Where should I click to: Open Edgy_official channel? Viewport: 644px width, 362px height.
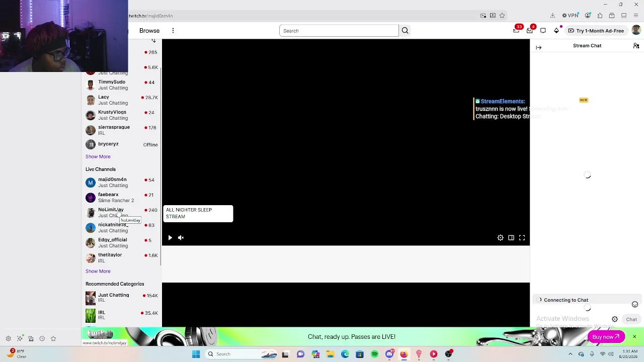coord(121,242)
